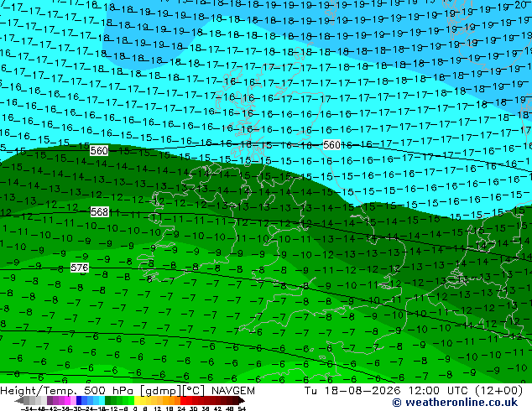Image resolution: width=532 pixels, height=411 pixels.
Task: Pick the magenta legend swatch in the color scale
Action: click(x=67, y=400)
